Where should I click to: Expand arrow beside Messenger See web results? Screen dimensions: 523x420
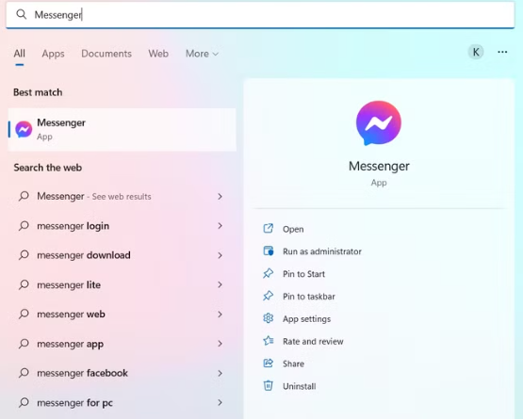pyautogui.click(x=220, y=196)
